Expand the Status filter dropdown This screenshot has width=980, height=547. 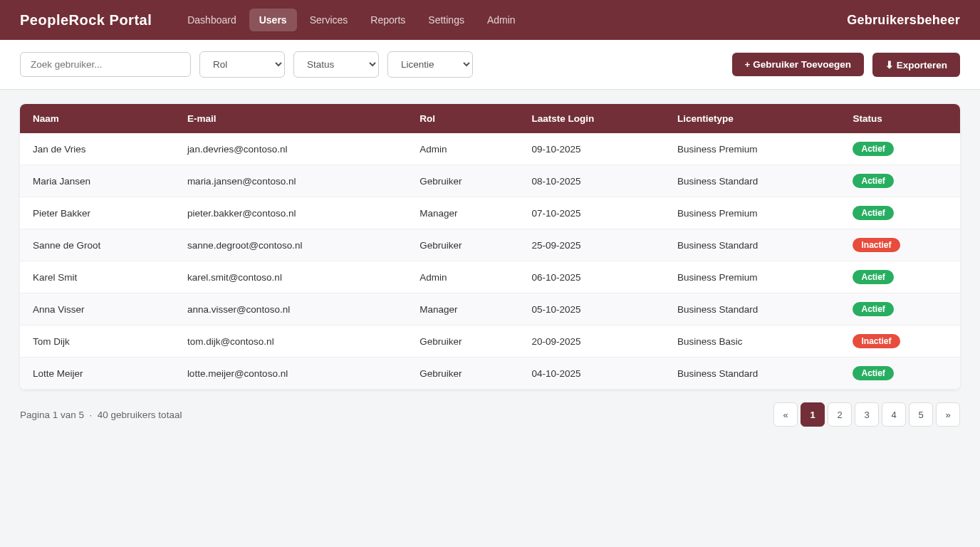(x=336, y=64)
